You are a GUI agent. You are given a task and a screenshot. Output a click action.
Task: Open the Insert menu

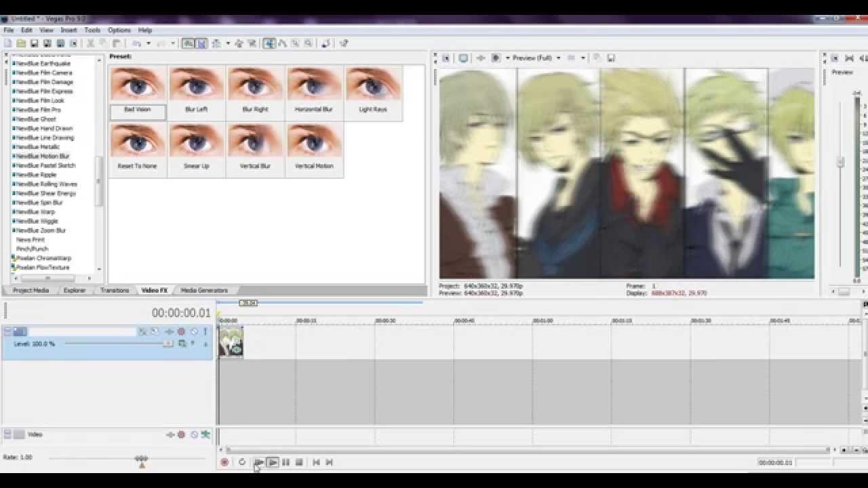tap(68, 30)
